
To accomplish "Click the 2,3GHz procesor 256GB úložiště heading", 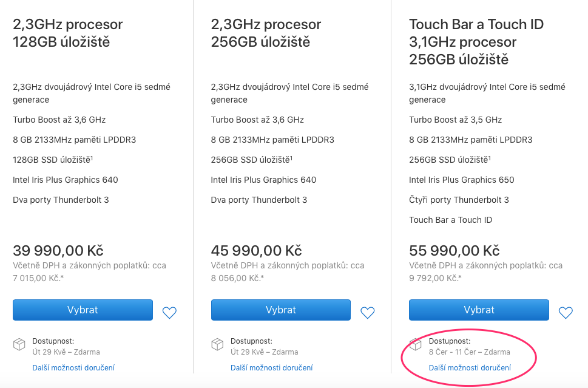I will point(266,33).
